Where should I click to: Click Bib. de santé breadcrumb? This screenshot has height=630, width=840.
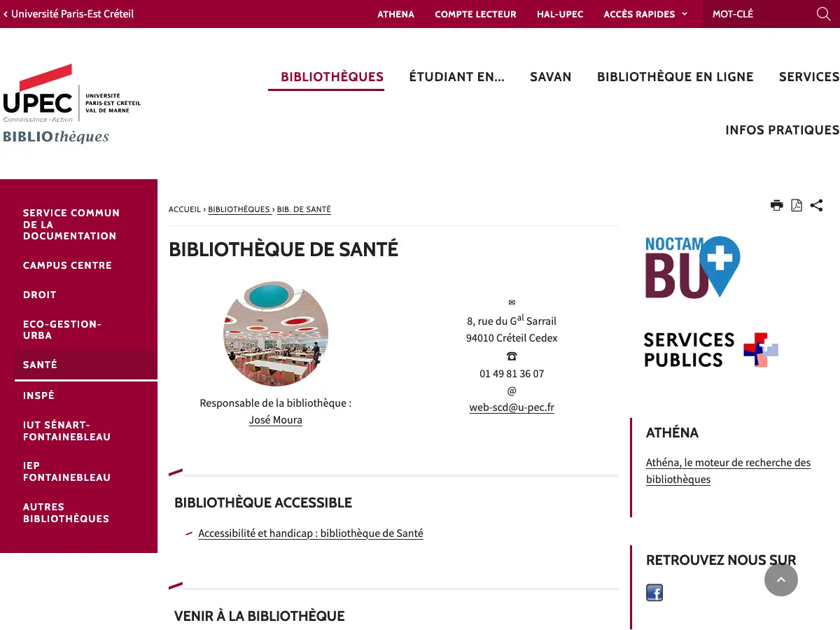click(x=304, y=209)
